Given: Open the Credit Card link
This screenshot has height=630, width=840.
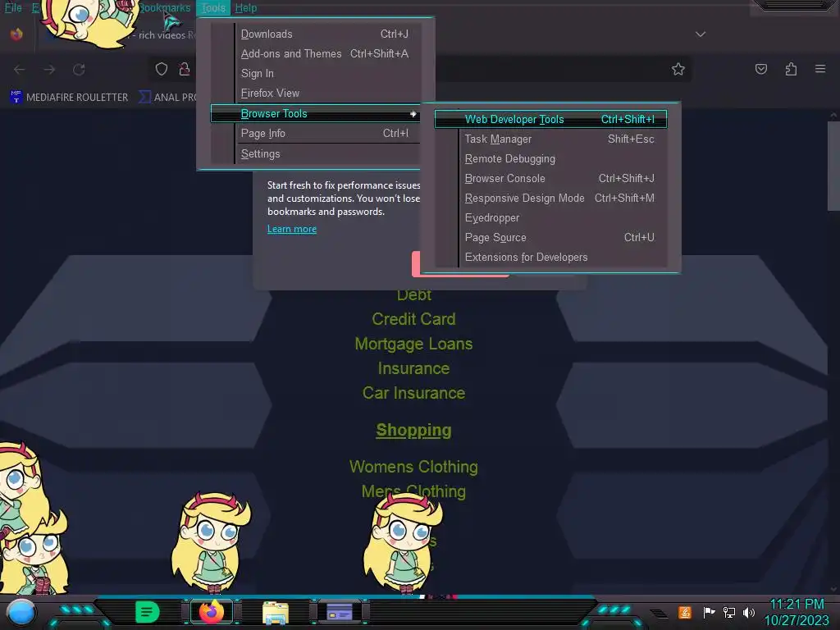Looking at the screenshot, I should pyautogui.click(x=413, y=319).
